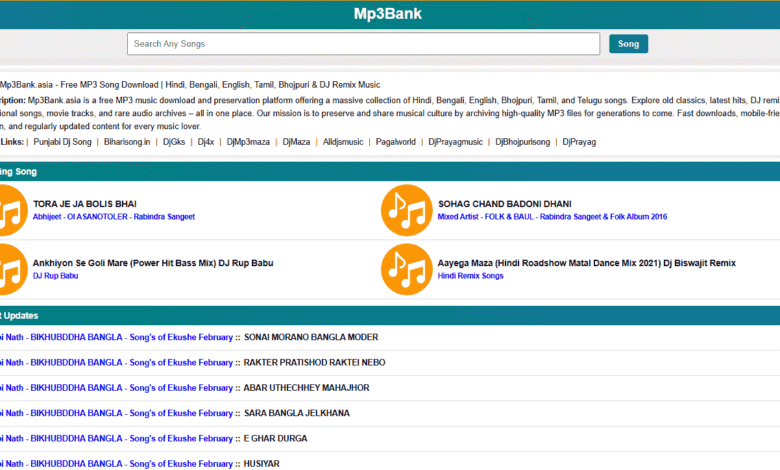Select song SONAI MORANO BANGLA MODER

(311, 337)
